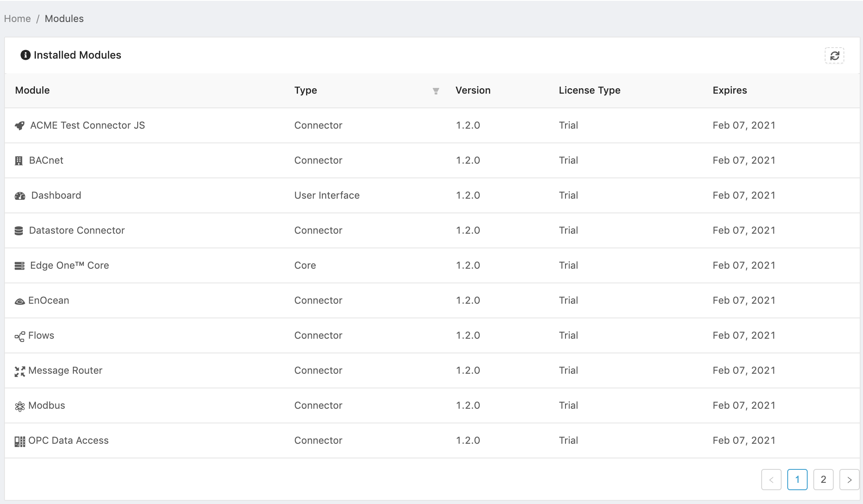Screen dimensions: 863x504
Task: Select the EnOcean module name
Action: pyautogui.click(x=49, y=300)
